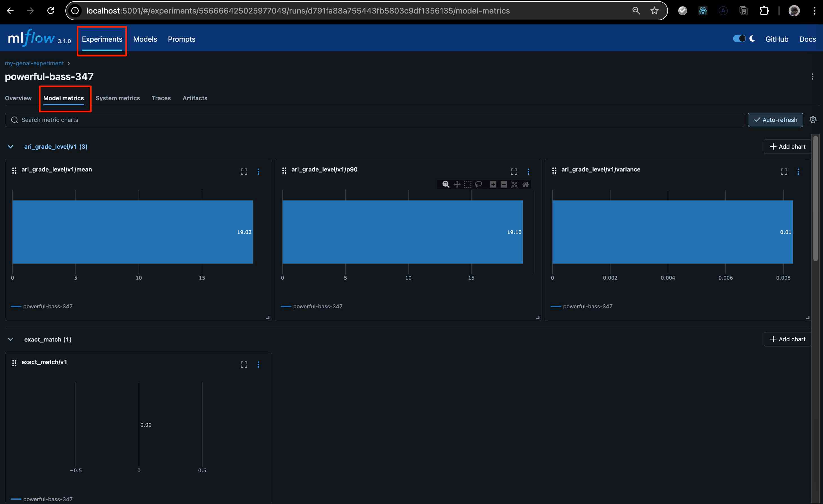Disable the Auto-refresh toggle

click(775, 120)
